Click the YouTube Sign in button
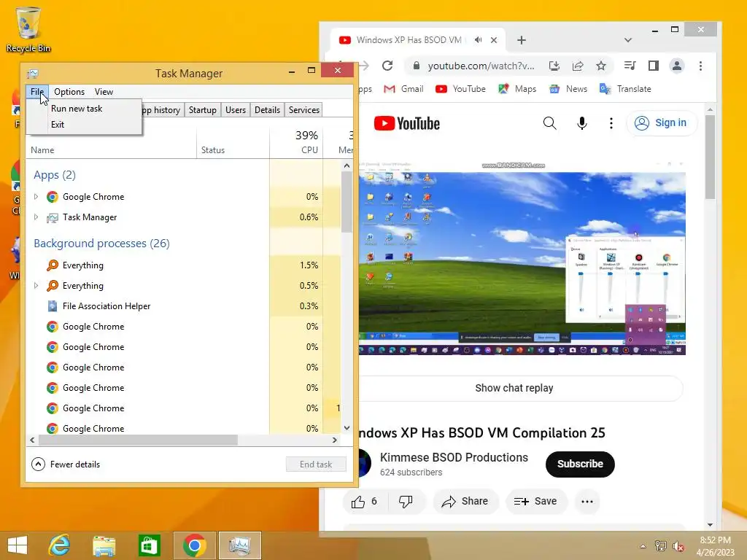The height and width of the screenshot is (560, 747). (661, 122)
